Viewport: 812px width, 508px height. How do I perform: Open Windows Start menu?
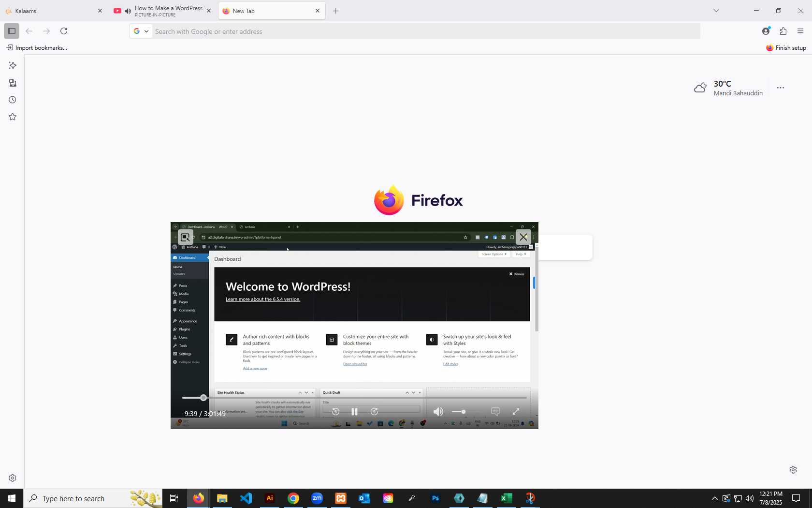[x=12, y=498]
